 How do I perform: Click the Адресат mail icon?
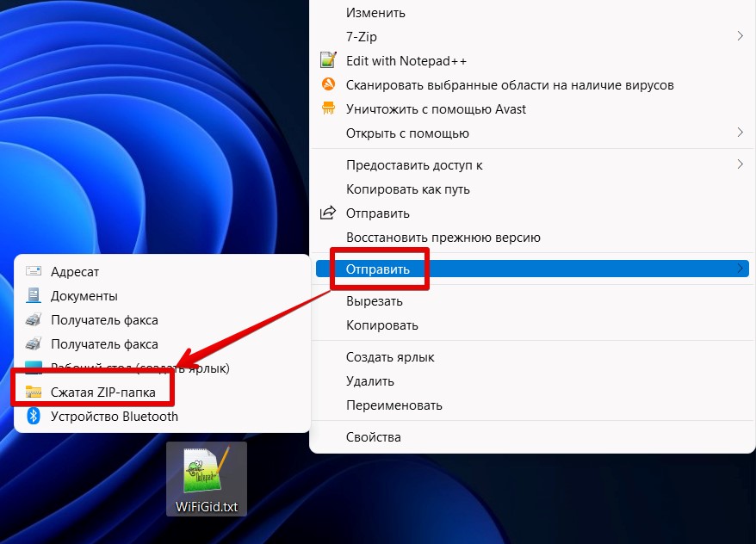34,271
